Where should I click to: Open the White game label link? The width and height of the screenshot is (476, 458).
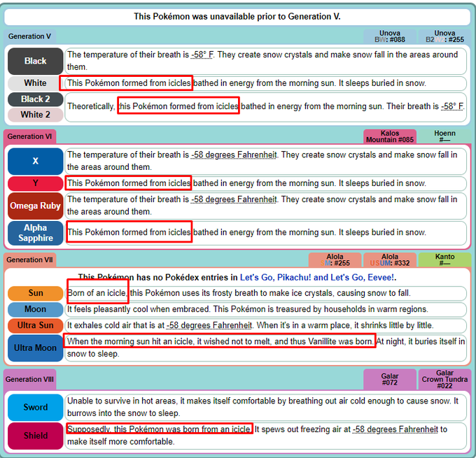tap(36, 83)
